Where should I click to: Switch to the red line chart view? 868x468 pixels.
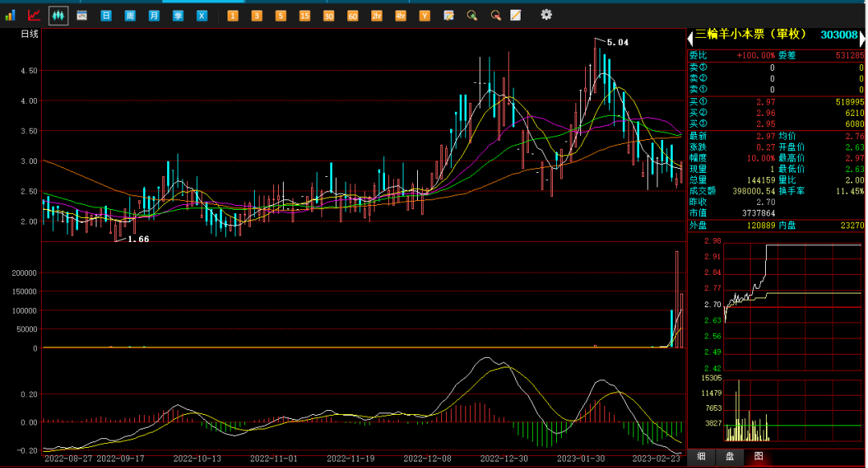[34, 15]
